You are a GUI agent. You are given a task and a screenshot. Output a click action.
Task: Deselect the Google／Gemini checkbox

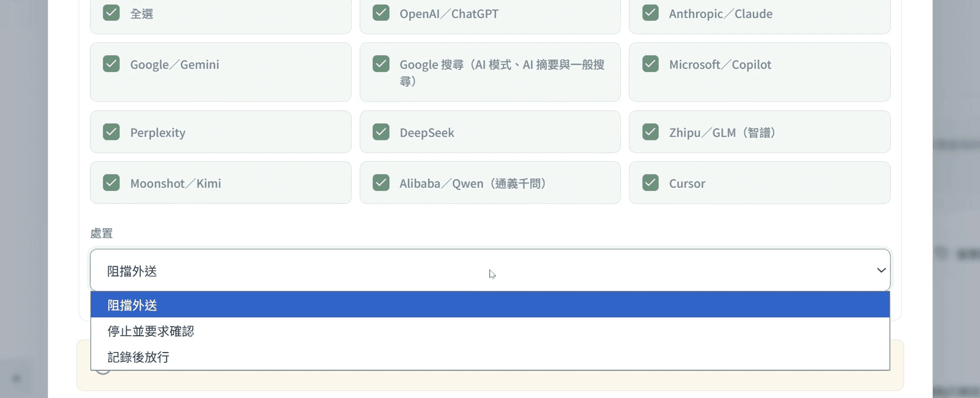[111, 64]
